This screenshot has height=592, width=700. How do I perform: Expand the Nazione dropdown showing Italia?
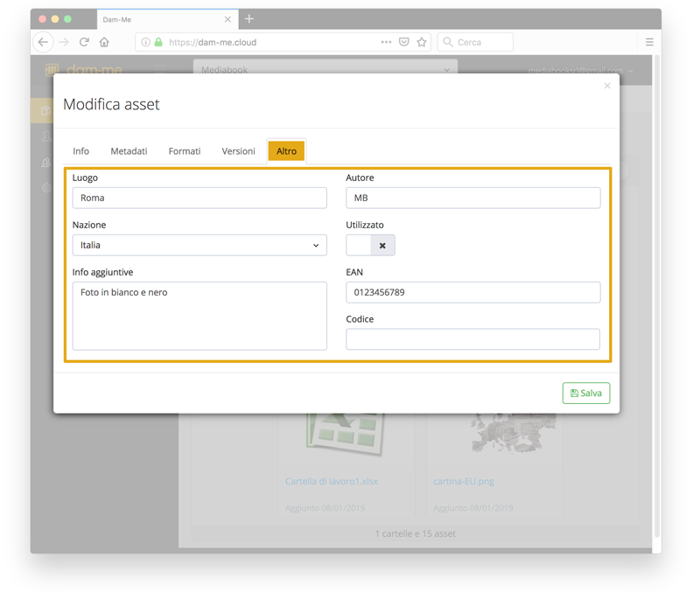tap(199, 246)
